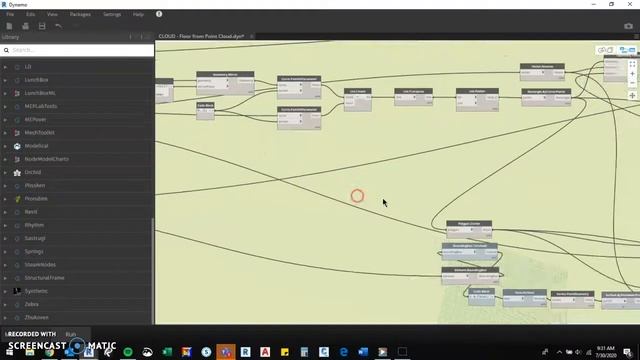Viewport: 640px width, 360px height.
Task: Expand the Orchid library arrow
Action: (5, 173)
